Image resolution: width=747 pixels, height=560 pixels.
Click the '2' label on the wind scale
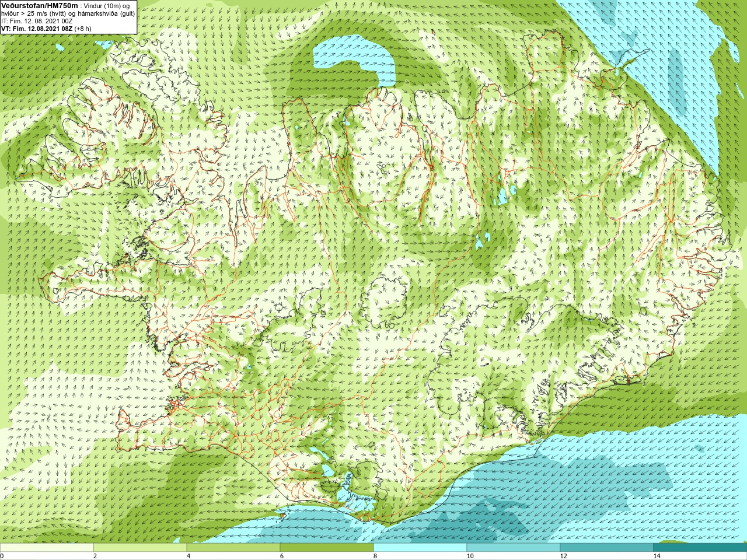click(x=95, y=556)
